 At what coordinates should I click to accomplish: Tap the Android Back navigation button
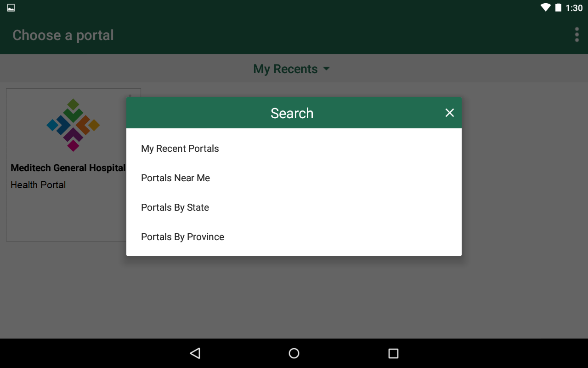click(195, 353)
